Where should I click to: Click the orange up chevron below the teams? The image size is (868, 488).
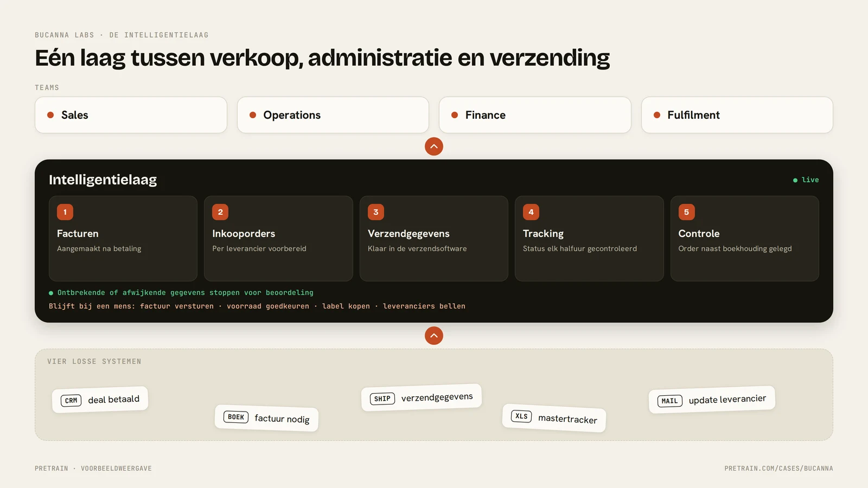tap(434, 146)
